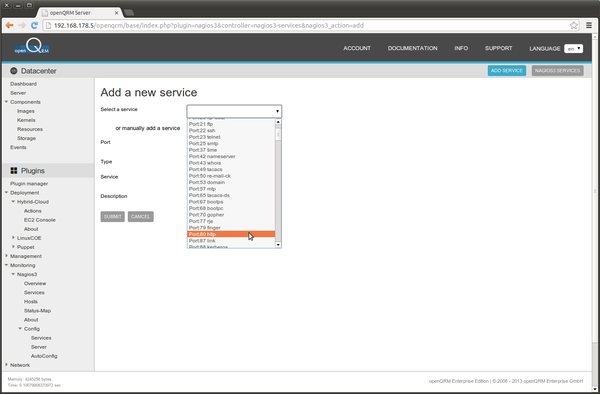Click the browser back arrow
This screenshot has width=600, height=394.
[x=10, y=25]
